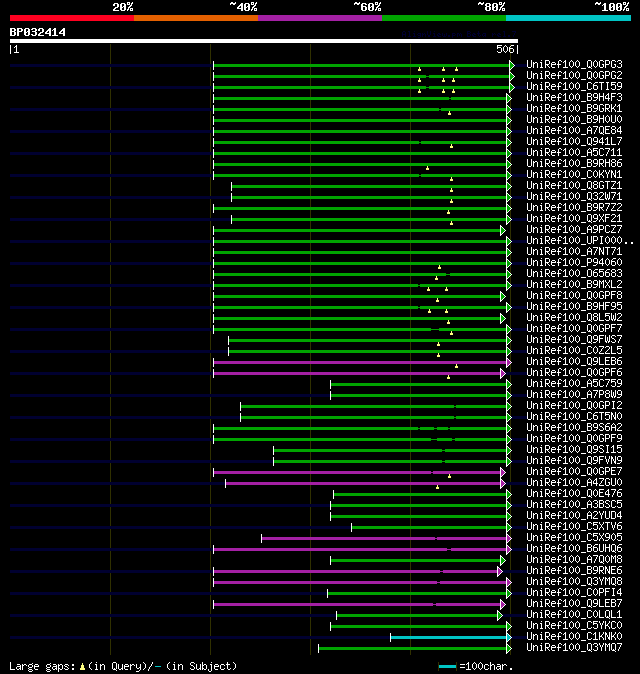Open the UniRef100_A7QE84 entry
Screen dimensions: 640x674
click(x=574, y=131)
